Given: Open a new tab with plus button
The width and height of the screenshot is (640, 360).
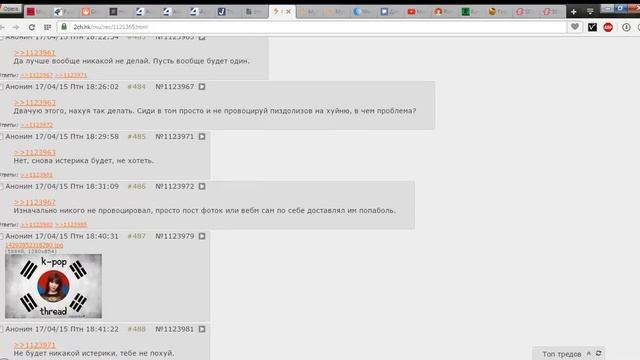Looking at the screenshot, I should 573,12.
